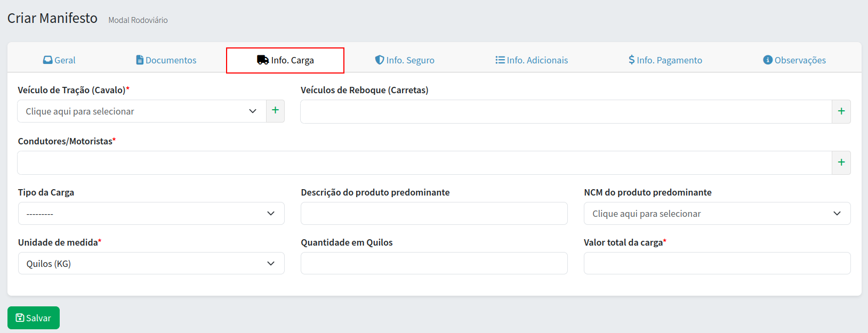Click the Quantidade em Quilos input
Image resolution: width=868 pixels, height=333 pixels.
click(x=434, y=264)
